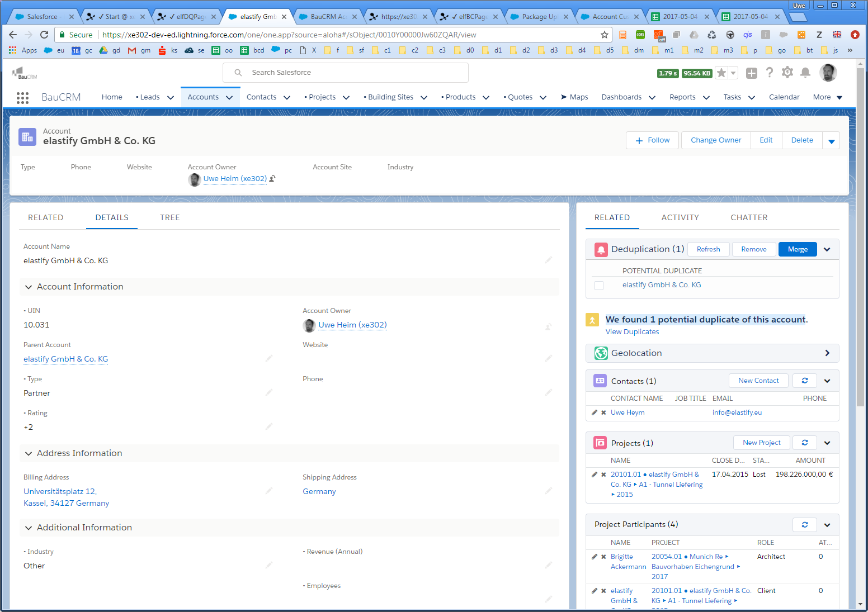Click the Favorites star icon
Image resolution: width=868 pixels, height=612 pixels.
[721, 73]
